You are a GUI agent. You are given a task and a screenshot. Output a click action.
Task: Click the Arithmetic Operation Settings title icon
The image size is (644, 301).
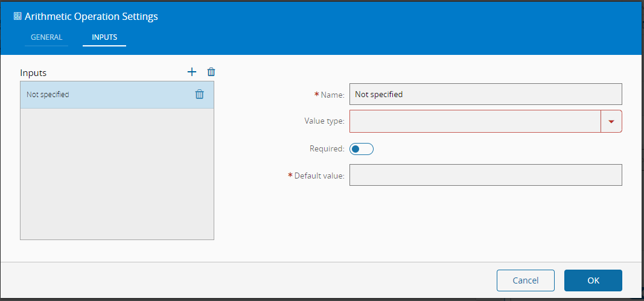pyautogui.click(x=18, y=17)
